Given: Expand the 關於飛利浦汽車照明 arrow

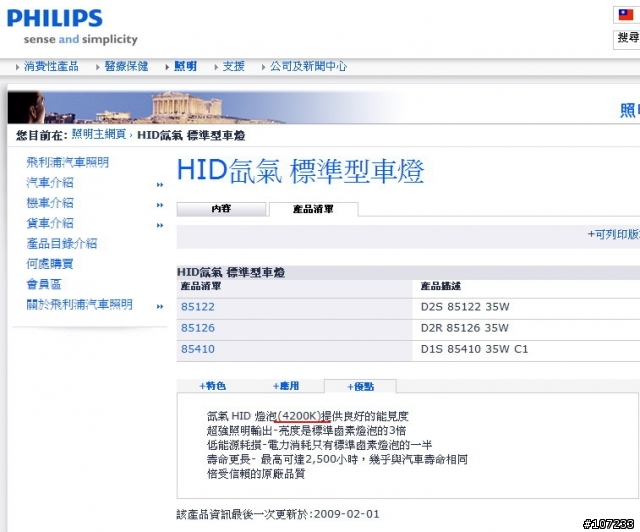Looking at the screenshot, I should click(x=160, y=307).
